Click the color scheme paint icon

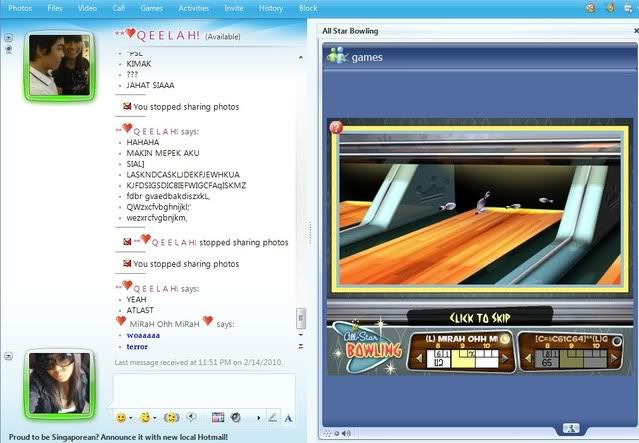coord(591,8)
